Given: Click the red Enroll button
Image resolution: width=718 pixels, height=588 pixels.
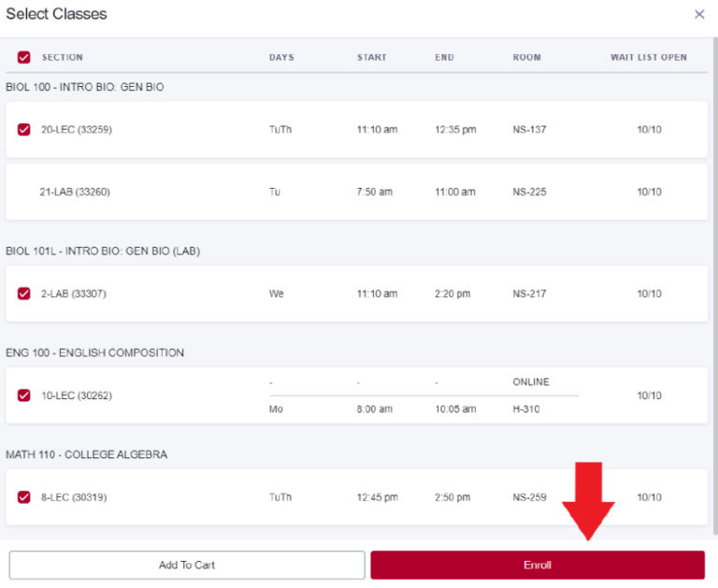Looking at the screenshot, I should click(x=537, y=565).
